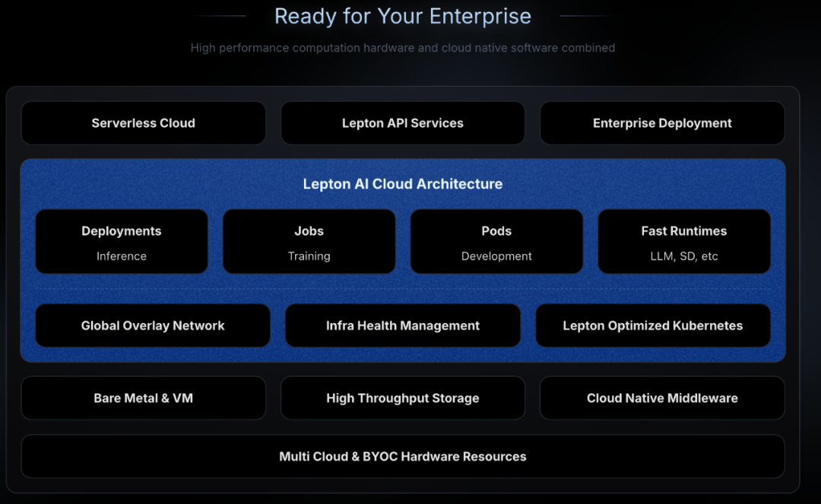
Task: Click the Lepton AI Cloud Architecture title
Action: (403, 184)
